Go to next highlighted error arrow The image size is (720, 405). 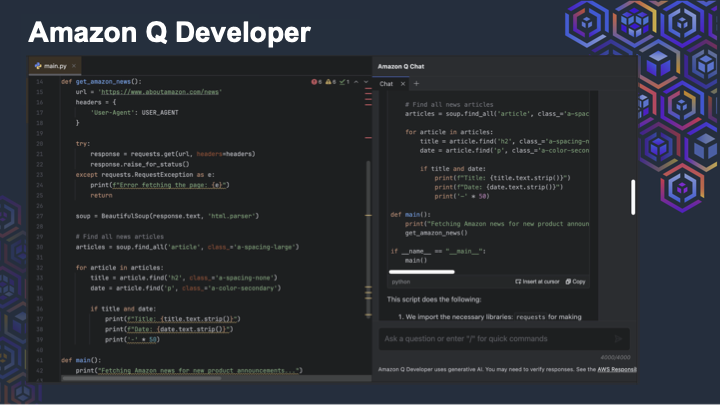coord(366,82)
